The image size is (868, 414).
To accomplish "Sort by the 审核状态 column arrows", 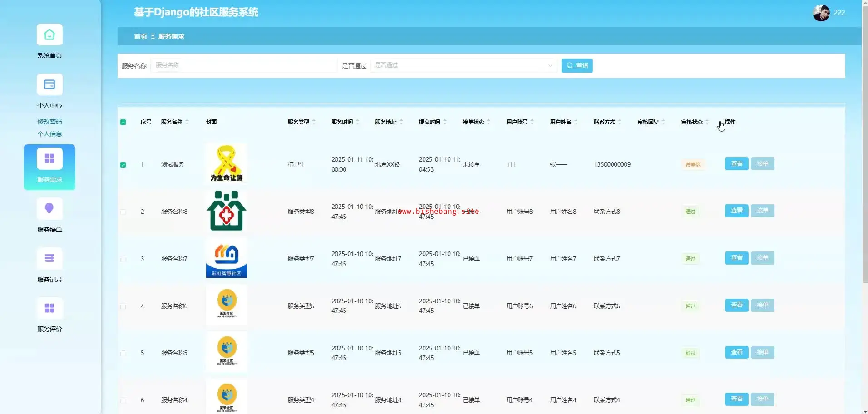I will (707, 122).
